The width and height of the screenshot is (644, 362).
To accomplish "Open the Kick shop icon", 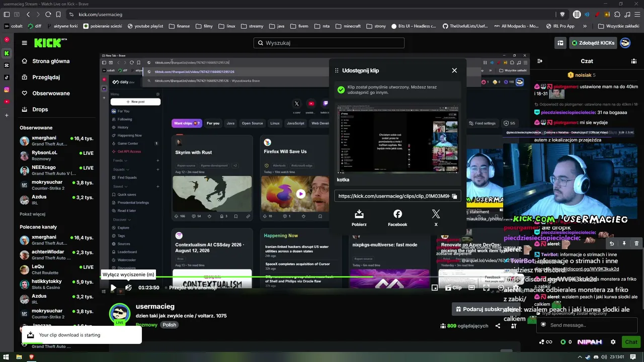I will (x=560, y=43).
